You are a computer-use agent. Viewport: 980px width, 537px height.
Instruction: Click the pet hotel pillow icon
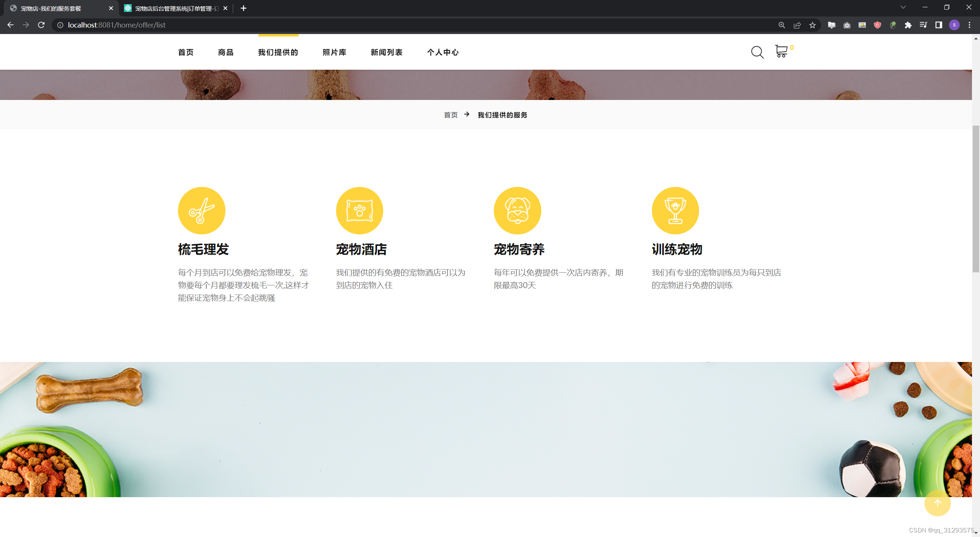(359, 210)
